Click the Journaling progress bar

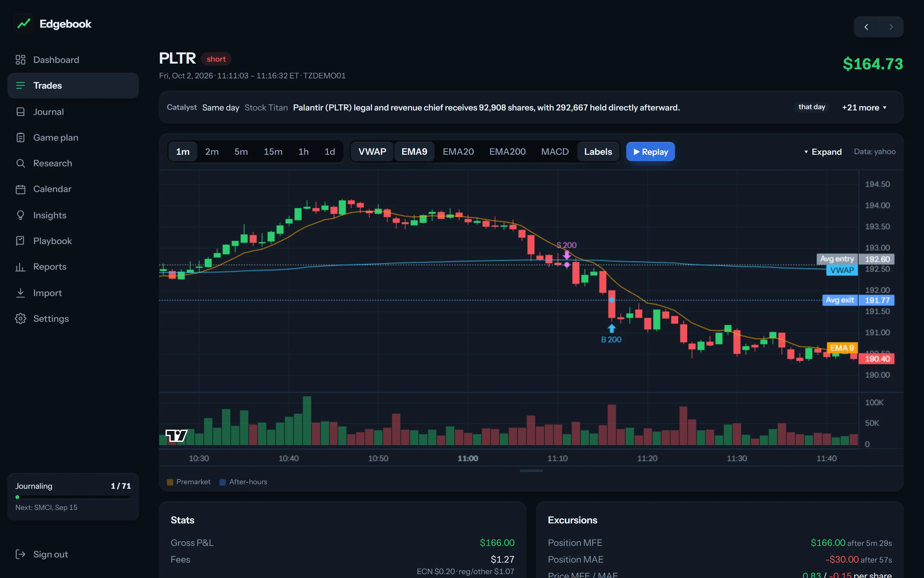[73, 497]
